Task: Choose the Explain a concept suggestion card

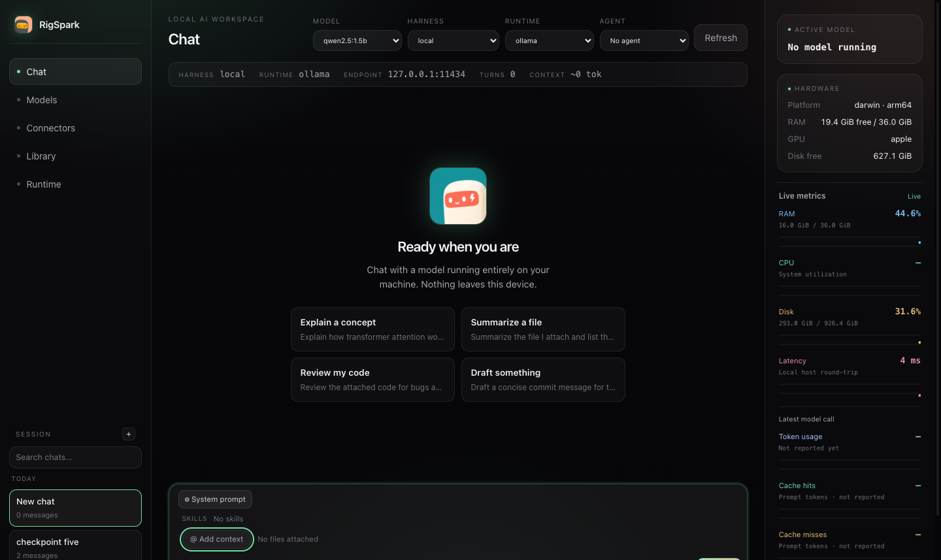Action: pyautogui.click(x=372, y=329)
